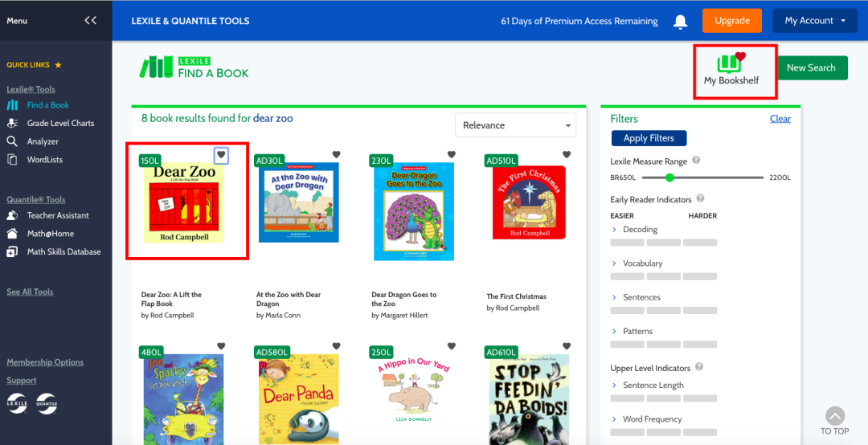868x445 pixels.
Task: Click the Quantile Tools sidebar heading
Action: (36, 200)
